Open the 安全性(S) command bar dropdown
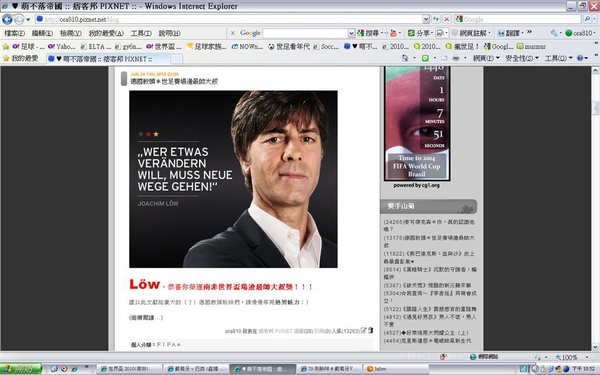This screenshot has width=600, height=375. [x=522, y=58]
